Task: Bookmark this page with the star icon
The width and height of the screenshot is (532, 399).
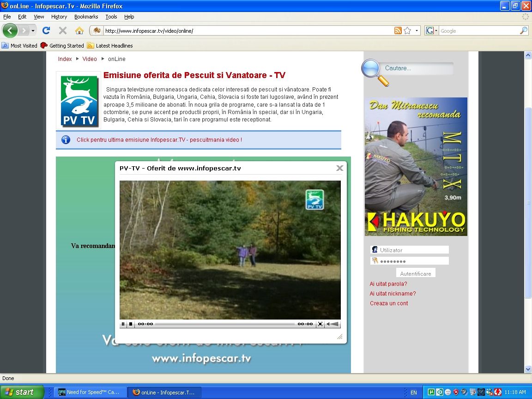Action: 407,30
